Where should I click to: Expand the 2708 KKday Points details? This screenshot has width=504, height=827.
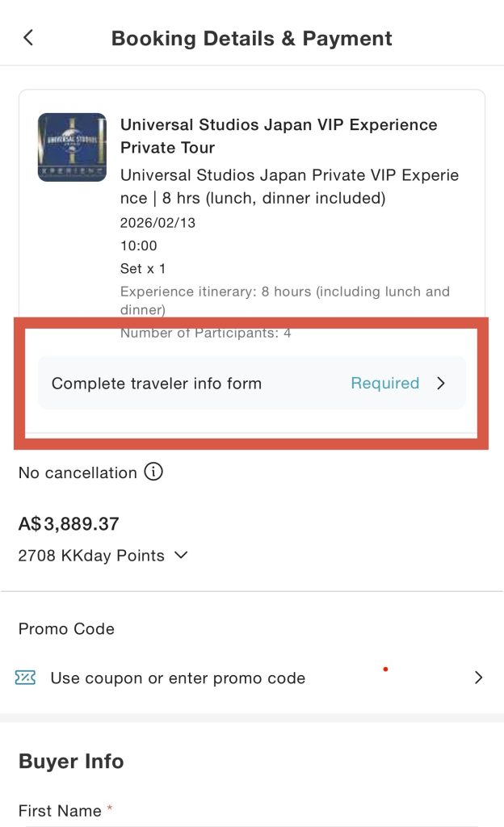point(180,556)
